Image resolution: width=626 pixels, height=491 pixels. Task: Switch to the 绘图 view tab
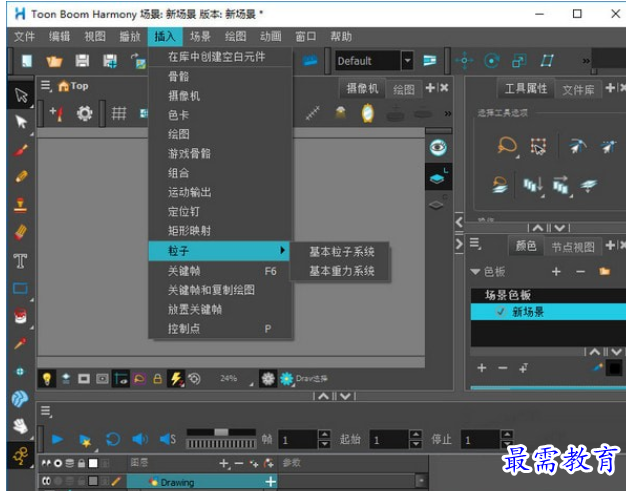click(404, 89)
